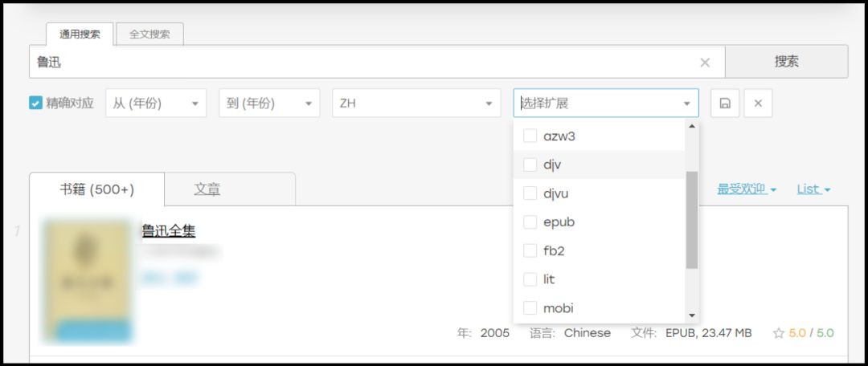Click the extension list scrollbar thumb
Image resolution: width=868 pixels, height=366 pixels.
click(691, 219)
